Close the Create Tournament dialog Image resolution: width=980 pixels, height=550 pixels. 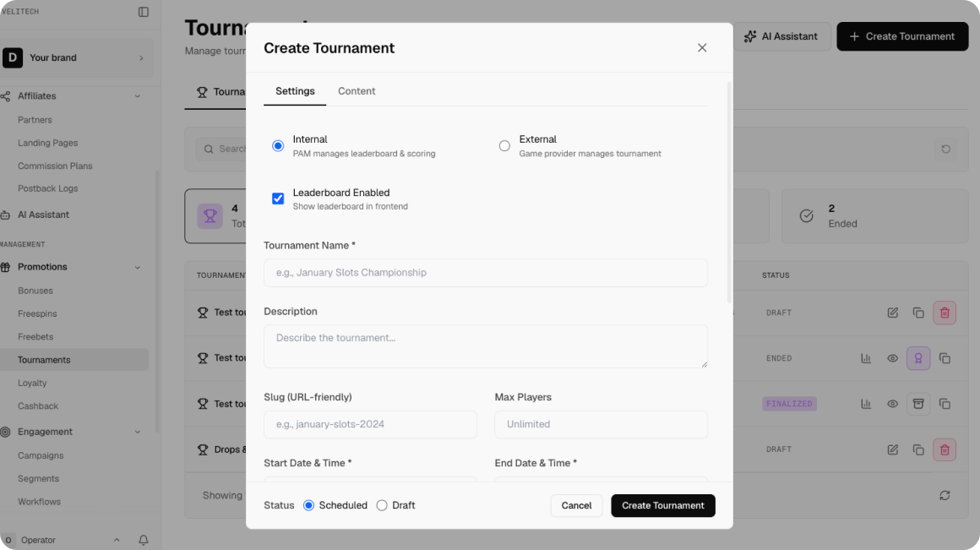(x=702, y=48)
